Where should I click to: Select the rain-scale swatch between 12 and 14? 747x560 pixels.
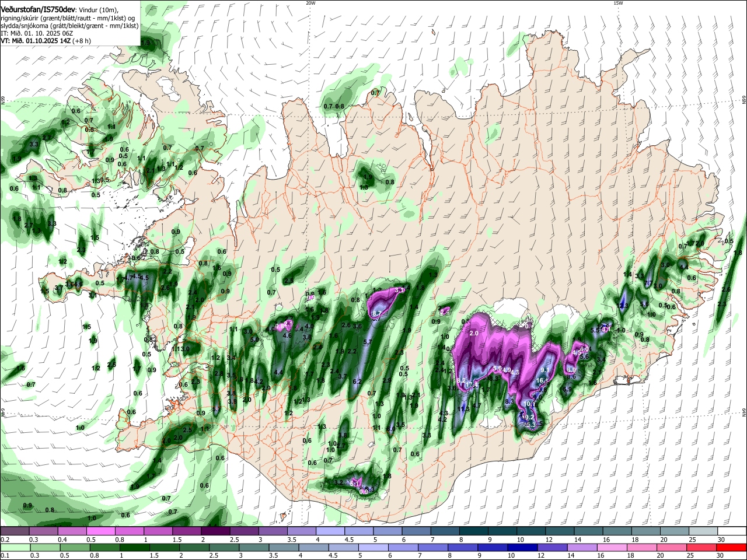tap(553, 547)
